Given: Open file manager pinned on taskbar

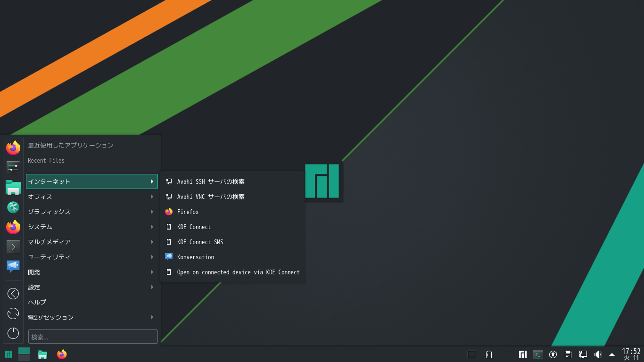Looking at the screenshot, I should click(x=42, y=354).
